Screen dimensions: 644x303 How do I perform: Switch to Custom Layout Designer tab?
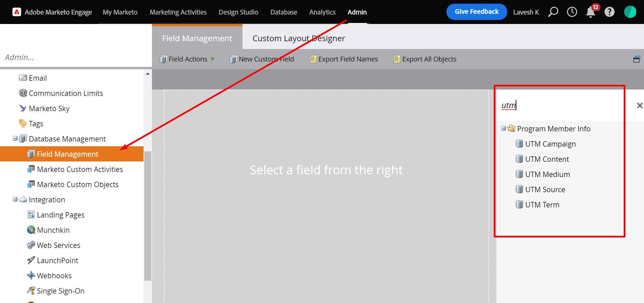(299, 38)
